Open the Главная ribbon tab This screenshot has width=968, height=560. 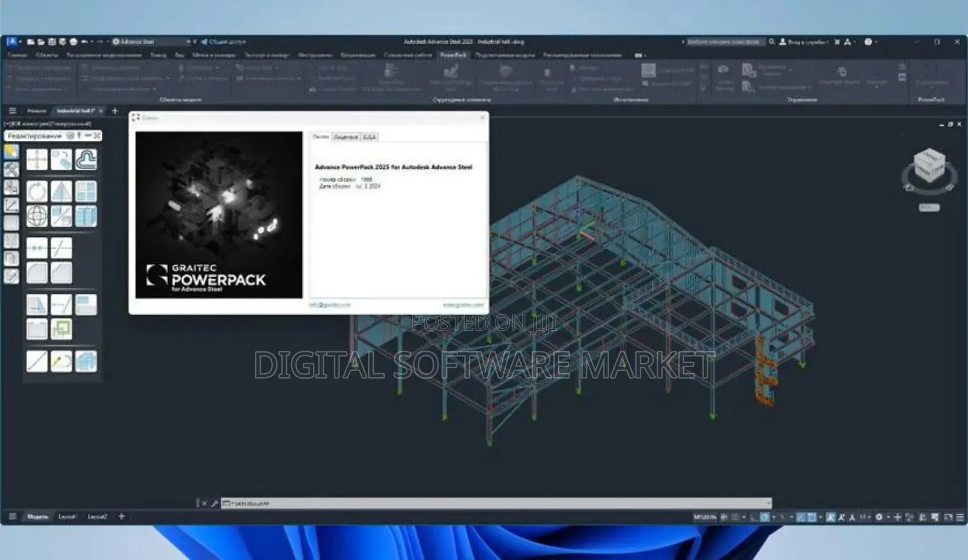coord(18,55)
